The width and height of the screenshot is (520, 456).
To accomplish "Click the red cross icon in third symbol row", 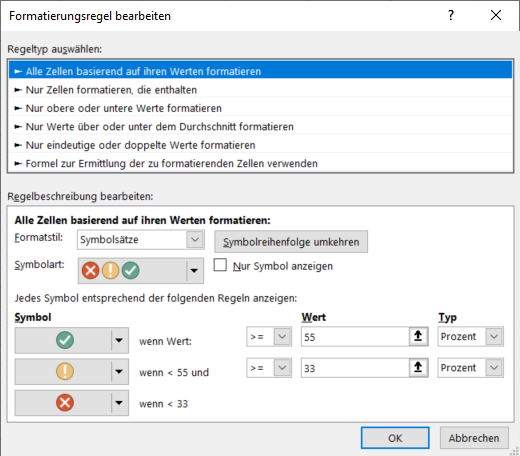I will tap(65, 403).
